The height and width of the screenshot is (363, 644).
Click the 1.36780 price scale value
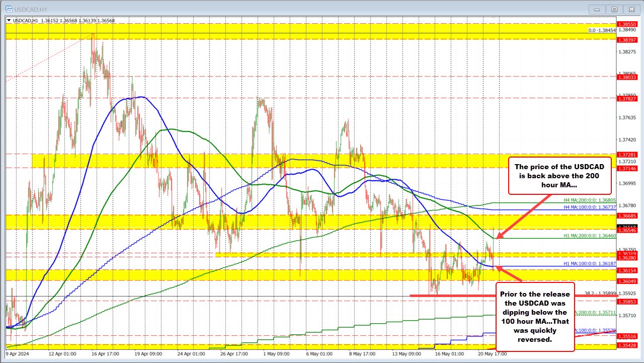(x=628, y=205)
